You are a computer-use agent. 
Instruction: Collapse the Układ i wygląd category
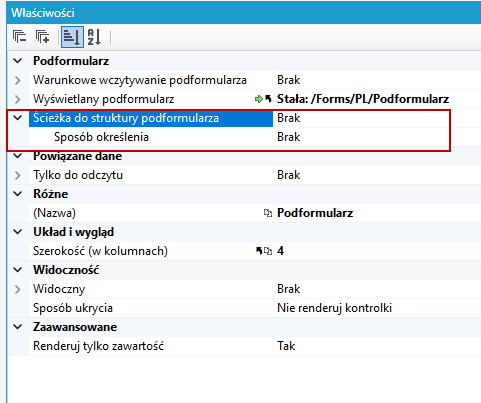coord(18,232)
